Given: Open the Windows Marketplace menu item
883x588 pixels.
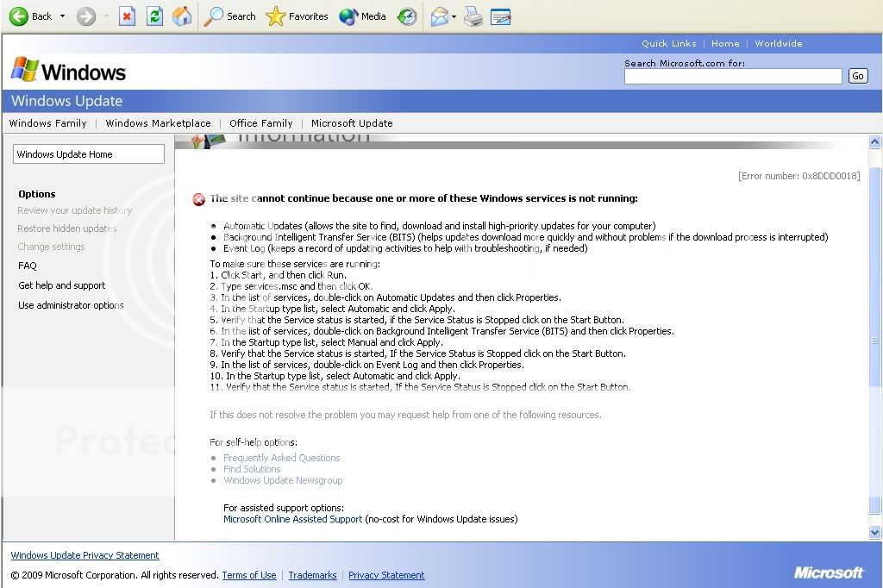Looking at the screenshot, I should click(x=159, y=123).
